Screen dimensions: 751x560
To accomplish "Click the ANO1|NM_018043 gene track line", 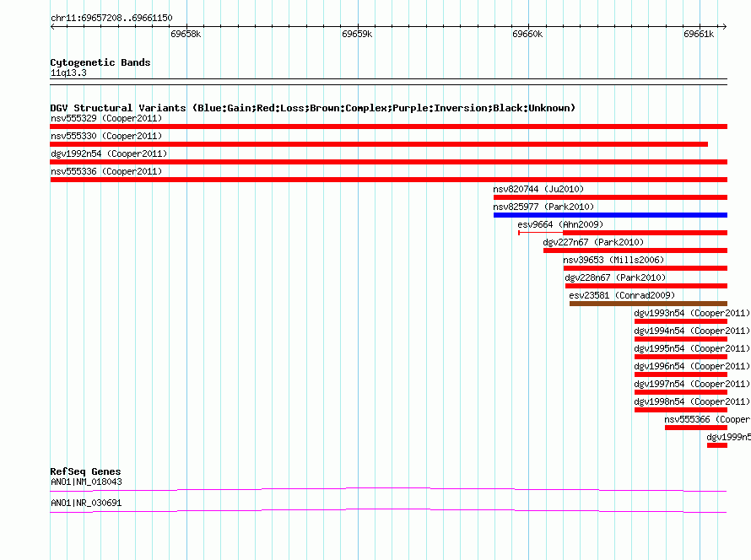I will click(388, 489).
